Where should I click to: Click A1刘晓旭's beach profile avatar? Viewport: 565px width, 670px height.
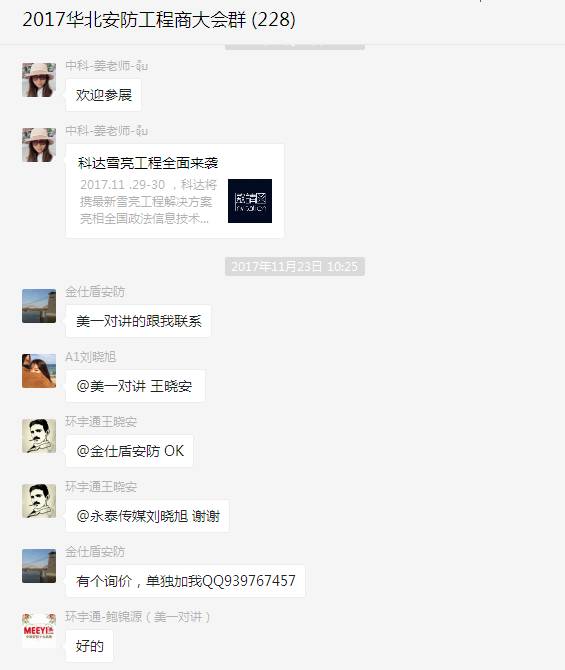[x=39, y=371]
